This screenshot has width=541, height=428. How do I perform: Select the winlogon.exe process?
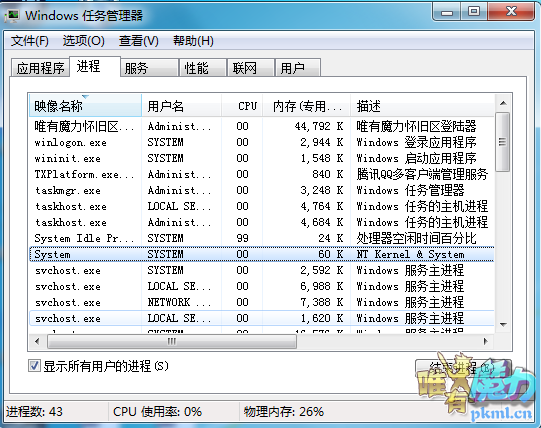262,142
